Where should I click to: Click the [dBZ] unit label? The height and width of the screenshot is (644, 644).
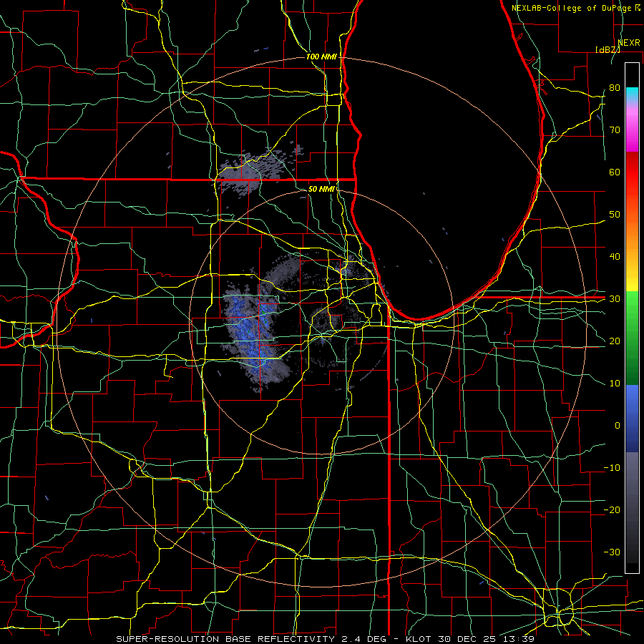click(608, 49)
